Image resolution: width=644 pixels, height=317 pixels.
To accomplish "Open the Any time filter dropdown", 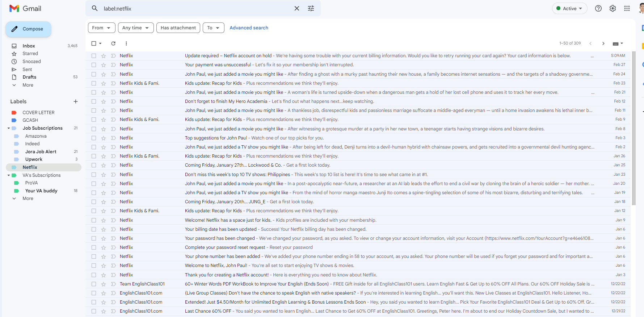I will [x=136, y=28].
